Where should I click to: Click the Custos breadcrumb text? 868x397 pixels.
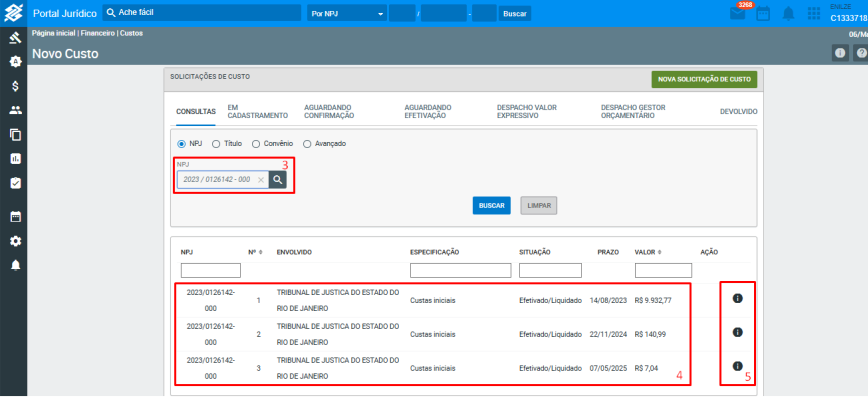click(132, 33)
